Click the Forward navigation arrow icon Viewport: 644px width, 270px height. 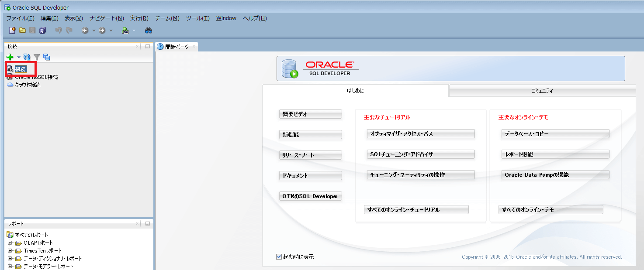tap(102, 31)
